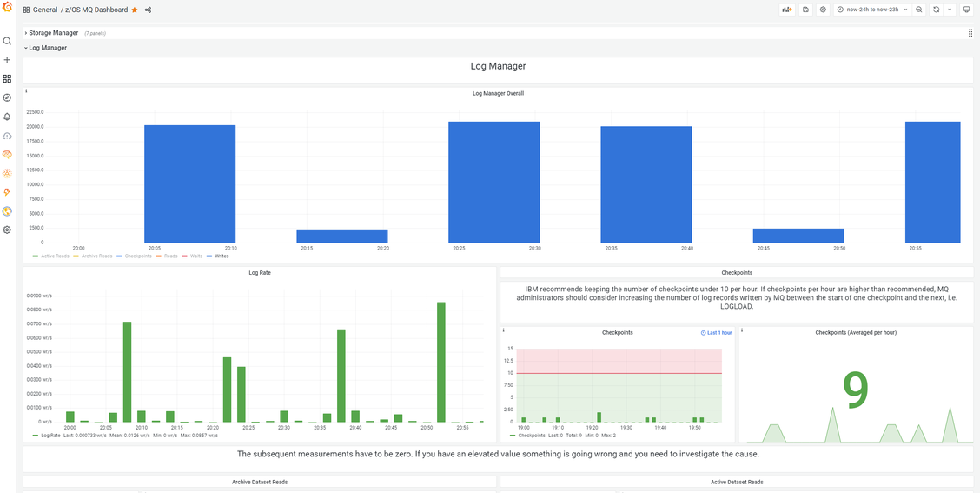Click the Archive Dataset Reads panel header
The image size is (980, 493).
pos(260,482)
